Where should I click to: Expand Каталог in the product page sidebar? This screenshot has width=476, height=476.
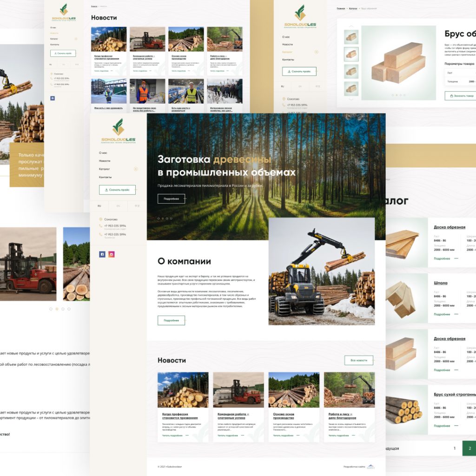pos(316,52)
